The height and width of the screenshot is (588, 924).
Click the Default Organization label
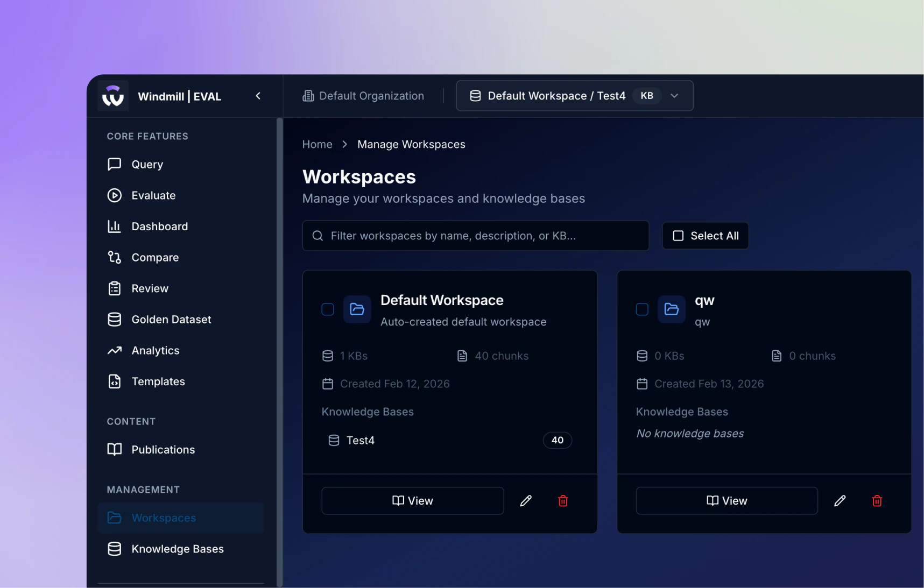point(371,96)
